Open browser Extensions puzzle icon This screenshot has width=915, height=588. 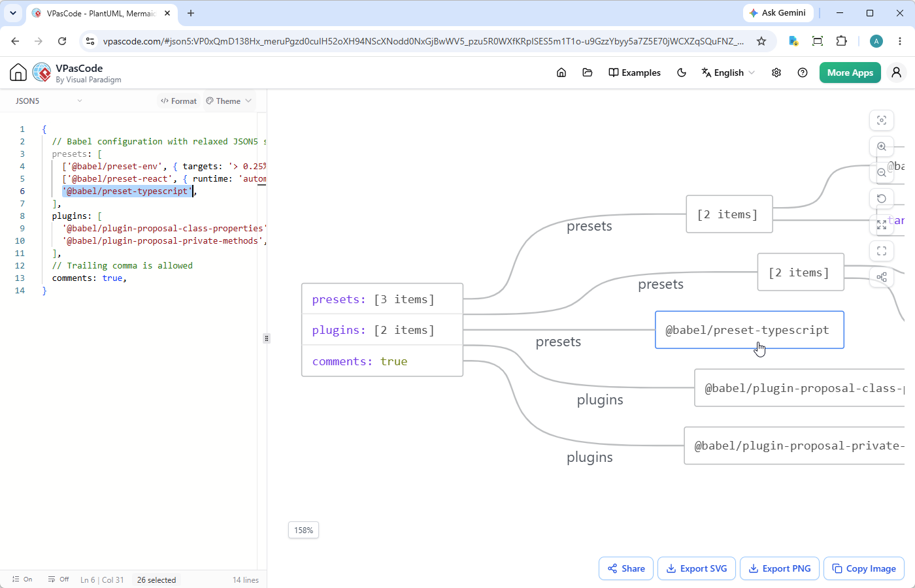click(842, 41)
